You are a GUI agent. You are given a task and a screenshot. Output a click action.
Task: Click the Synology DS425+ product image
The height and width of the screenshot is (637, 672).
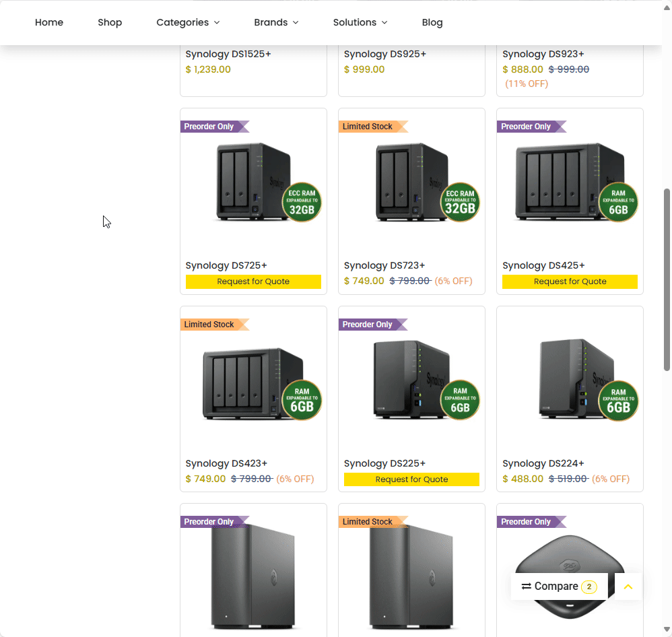coord(570,182)
